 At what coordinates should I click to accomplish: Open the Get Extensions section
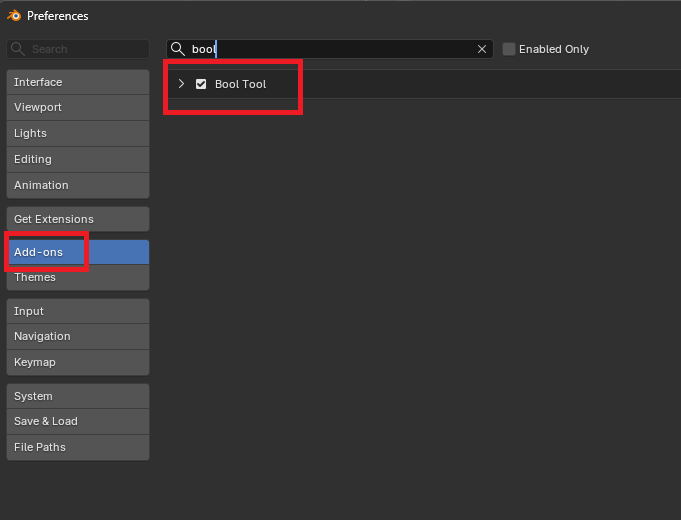coord(78,219)
